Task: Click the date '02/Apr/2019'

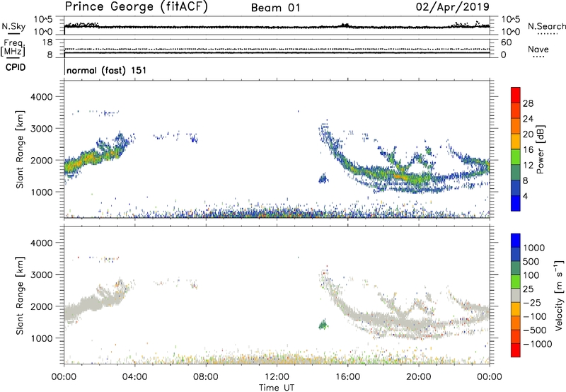Action: 453,7
